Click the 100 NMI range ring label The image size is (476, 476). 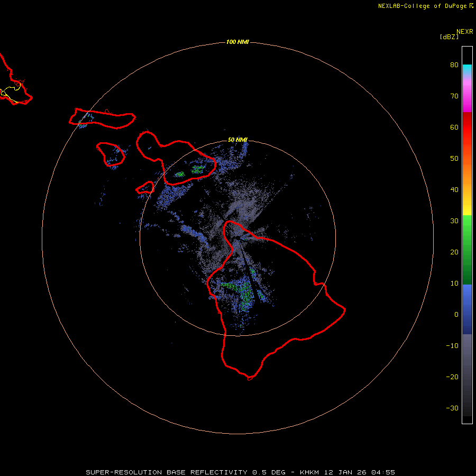[237, 42]
